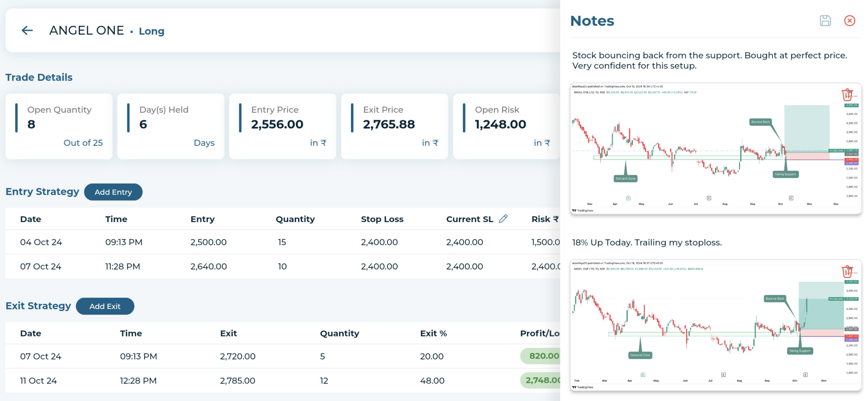Click the Notes heading
The height and width of the screenshot is (401, 868).
pos(592,21)
